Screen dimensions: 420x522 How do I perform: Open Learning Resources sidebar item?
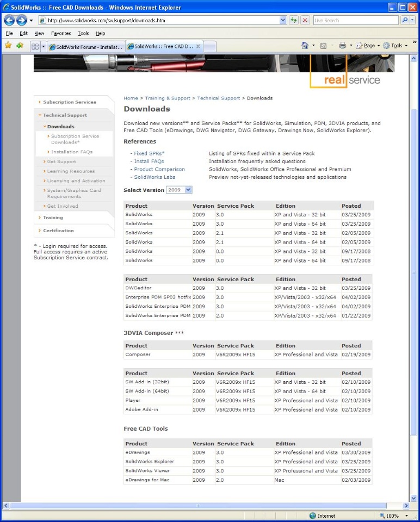pyautogui.click(x=71, y=171)
